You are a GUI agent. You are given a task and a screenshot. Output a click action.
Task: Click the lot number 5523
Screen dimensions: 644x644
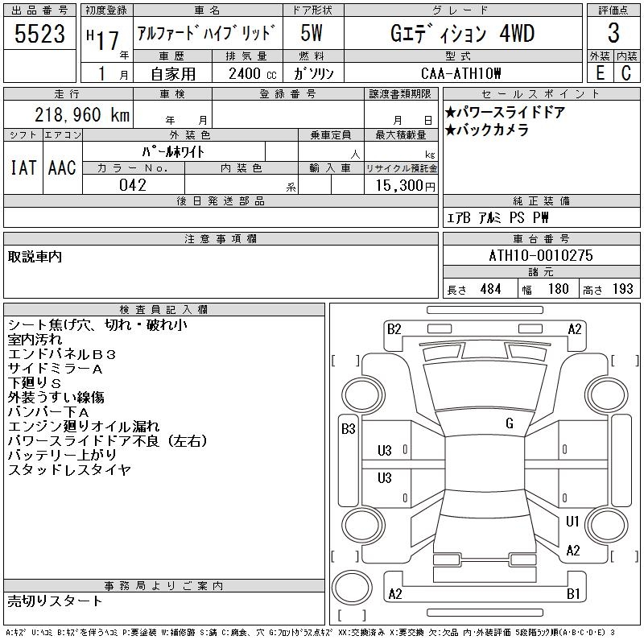(39, 34)
